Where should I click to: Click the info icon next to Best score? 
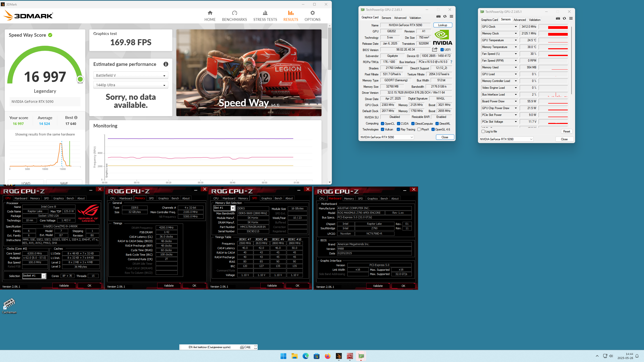pos(76,117)
